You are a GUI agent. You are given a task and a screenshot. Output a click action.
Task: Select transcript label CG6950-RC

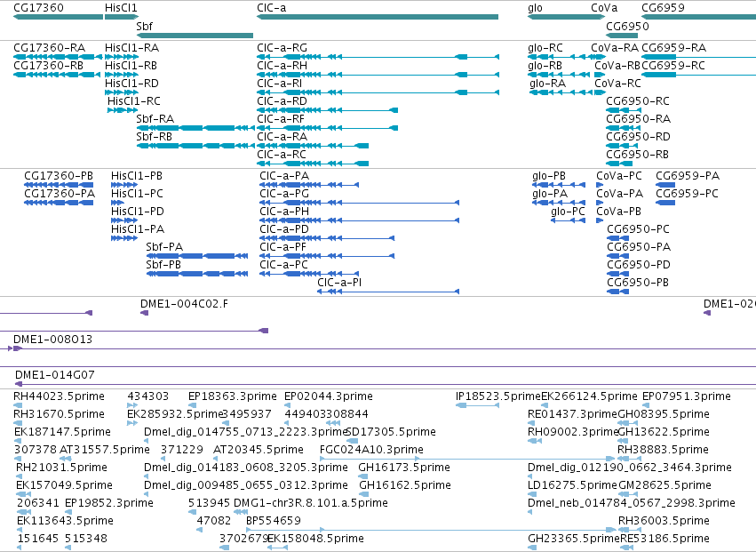[x=638, y=100]
